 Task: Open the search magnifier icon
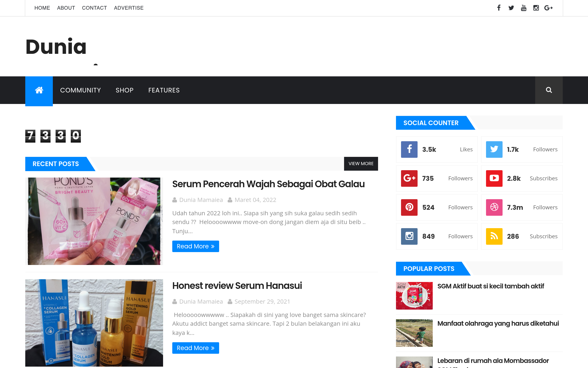click(549, 90)
